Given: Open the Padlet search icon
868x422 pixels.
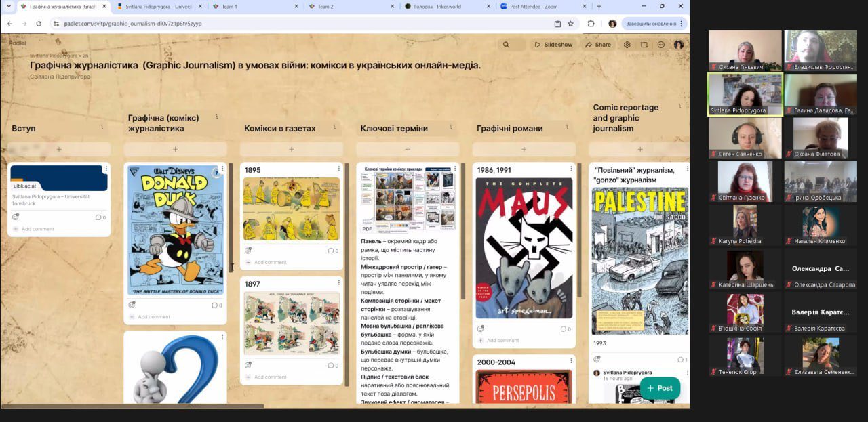Looking at the screenshot, I should 506,45.
